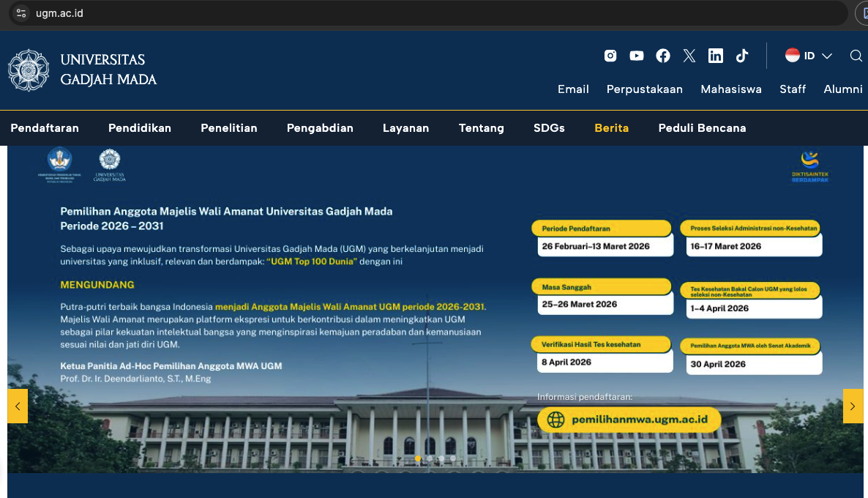Viewport: 868px width, 498px height.
Task: Click the search magnifier icon
Action: point(856,56)
